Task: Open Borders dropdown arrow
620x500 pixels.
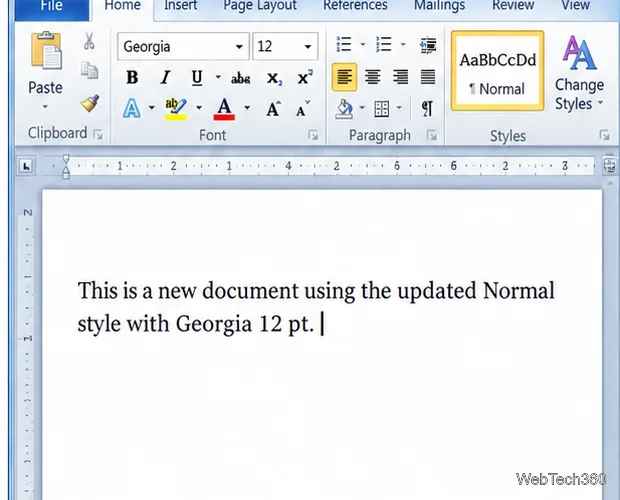Action: click(399, 108)
